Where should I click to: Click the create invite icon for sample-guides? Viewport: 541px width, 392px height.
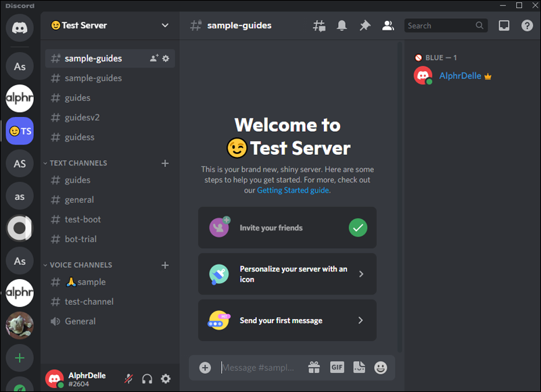[154, 58]
